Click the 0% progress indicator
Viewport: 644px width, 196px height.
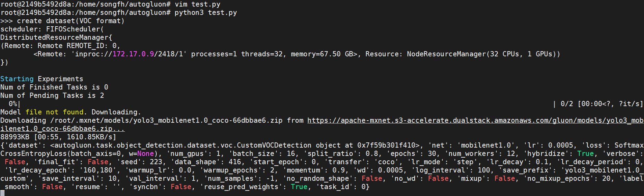pyautogui.click(x=13, y=104)
